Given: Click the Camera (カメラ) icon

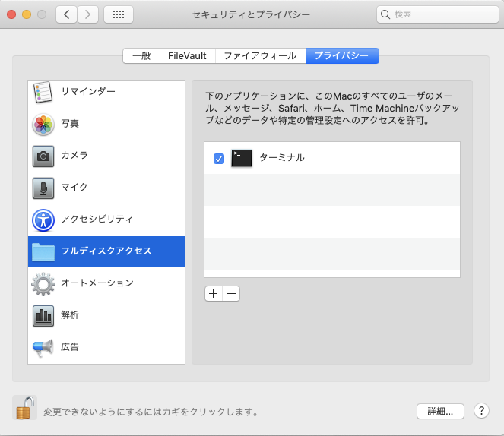Looking at the screenshot, I should point(43,156).
